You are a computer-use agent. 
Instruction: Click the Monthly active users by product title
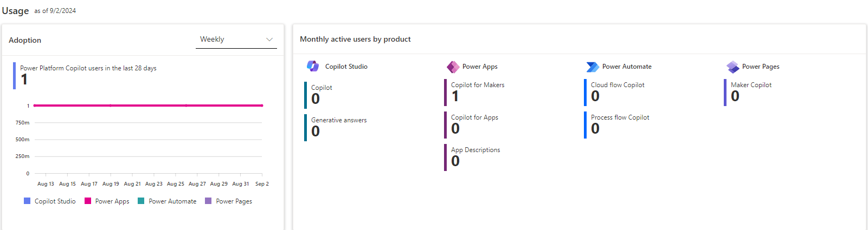click(355, 40)
